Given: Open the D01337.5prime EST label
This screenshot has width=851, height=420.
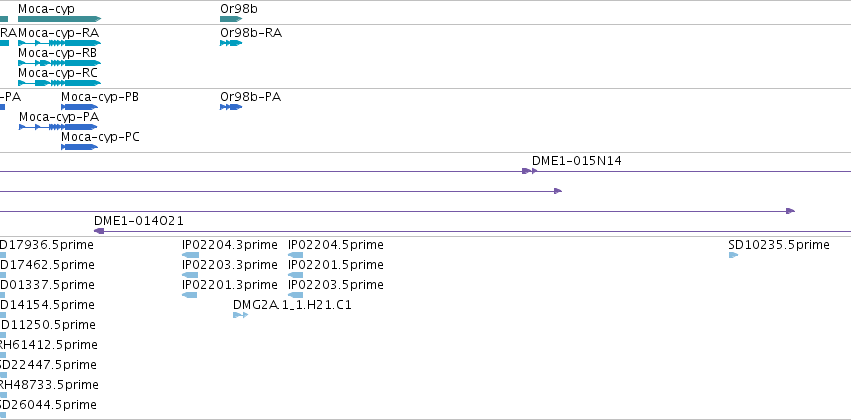Looking at the screenshot, I should pos(47,285).
